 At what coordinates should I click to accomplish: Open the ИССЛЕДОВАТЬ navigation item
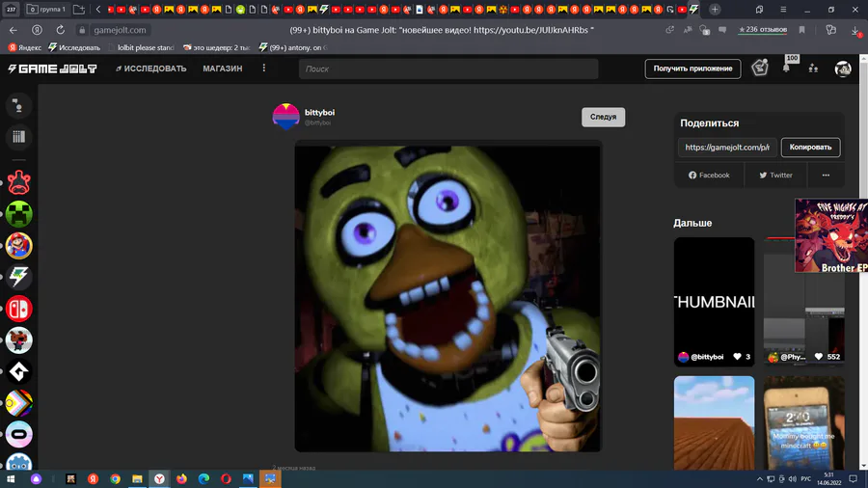tap(151, 68)
